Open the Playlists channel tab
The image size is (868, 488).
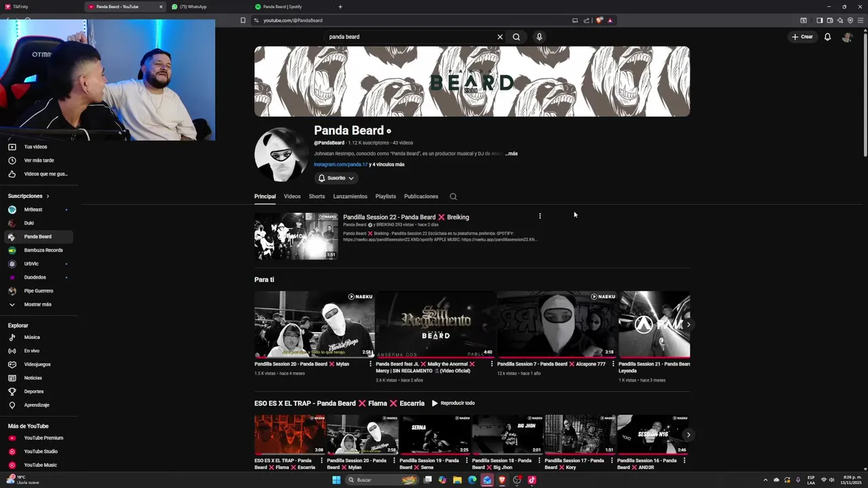pyautogui.click(x=386, y=197)
